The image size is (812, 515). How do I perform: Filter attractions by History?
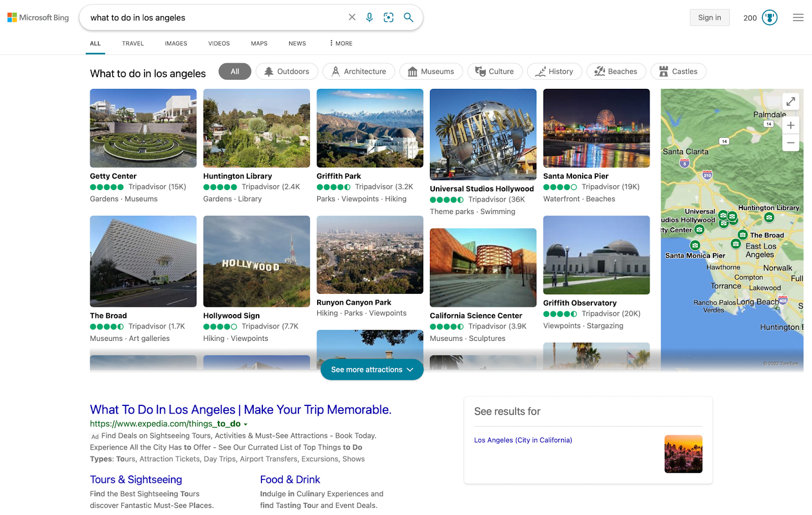pyautogui.click(x=555, y=72)
